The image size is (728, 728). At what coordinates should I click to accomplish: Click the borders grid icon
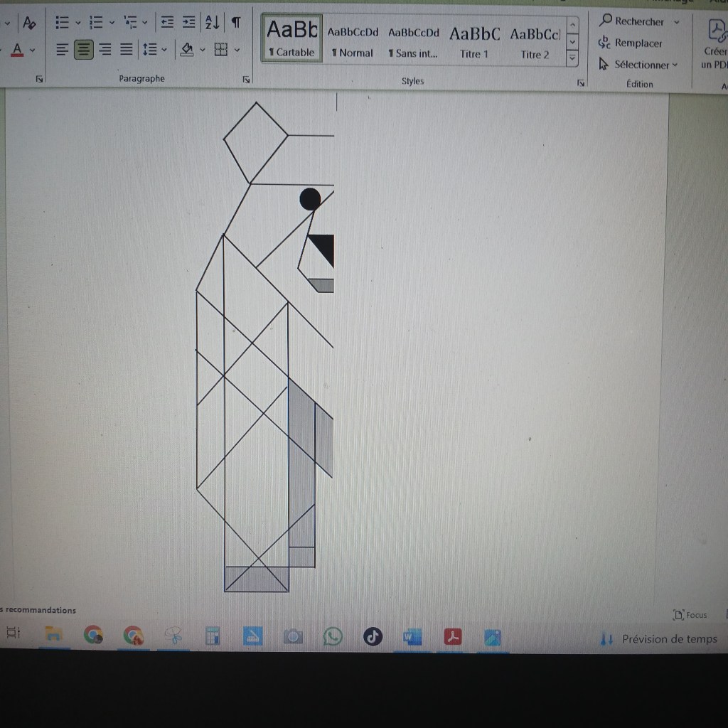click(221, 49)
